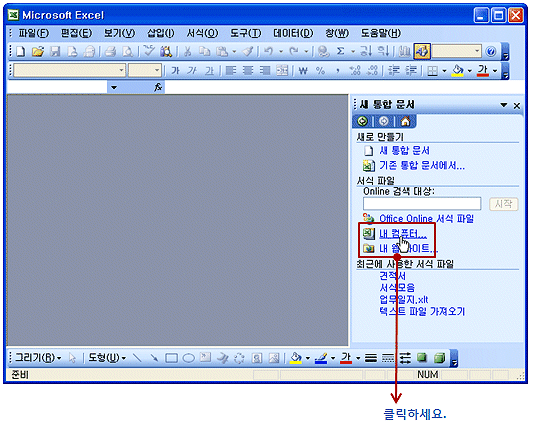Click the 새 통합 문서 link
Image resolution: width=534 pixels, height=427 pixels.
(404, 150)
